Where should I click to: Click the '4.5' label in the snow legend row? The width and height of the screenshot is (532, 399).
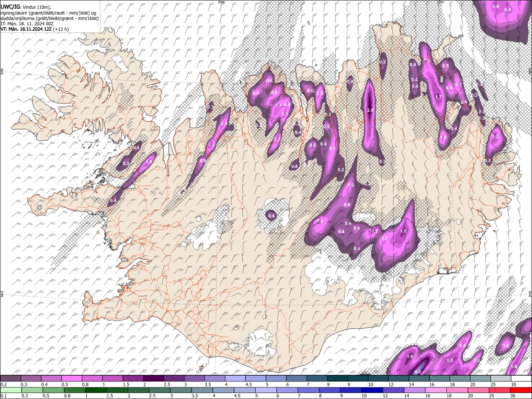(x=249, y=384)
